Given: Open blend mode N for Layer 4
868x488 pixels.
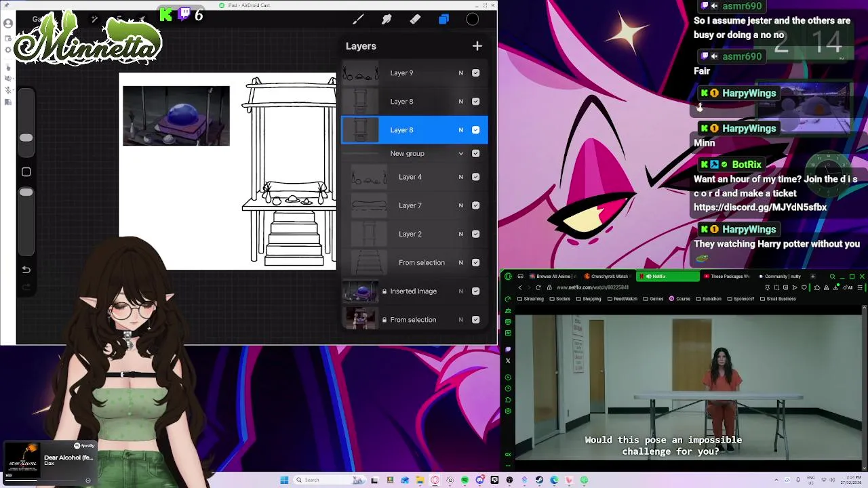Looking at the screenshot, I should [460, 177].
